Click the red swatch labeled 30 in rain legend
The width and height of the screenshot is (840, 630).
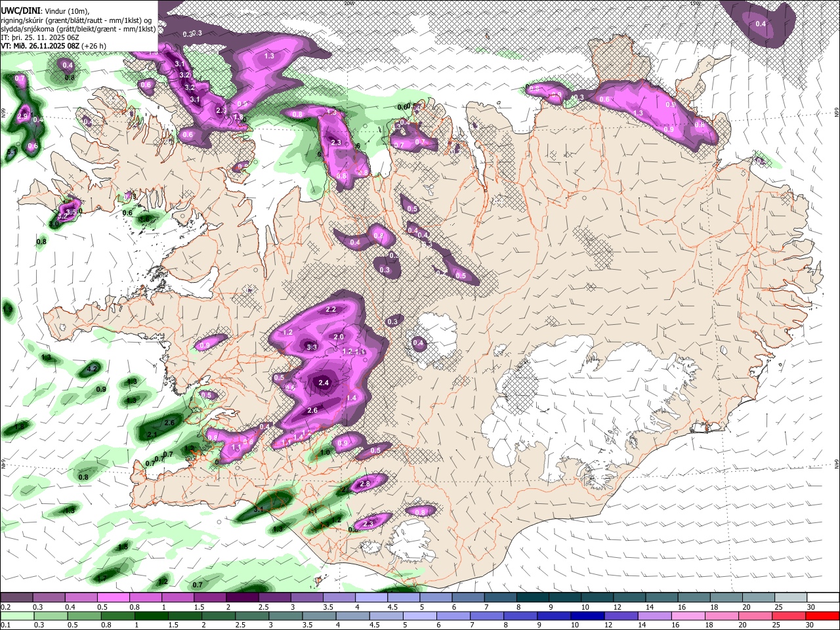(x=824, y=616)
